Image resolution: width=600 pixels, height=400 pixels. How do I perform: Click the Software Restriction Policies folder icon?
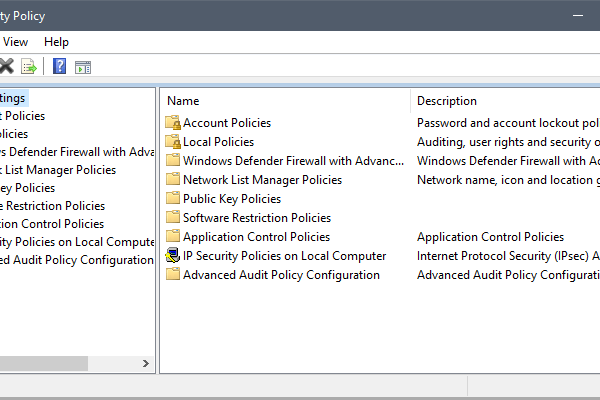pos(173,217)
